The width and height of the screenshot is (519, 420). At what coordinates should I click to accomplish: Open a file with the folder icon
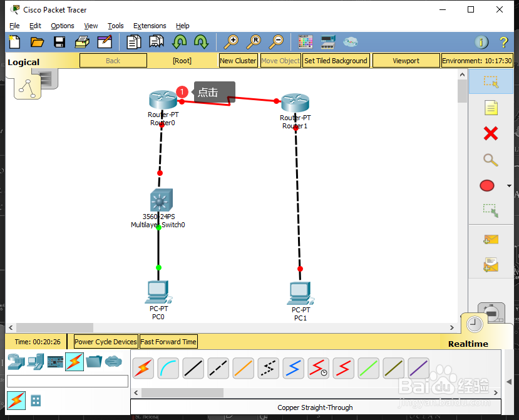[37, 42]
